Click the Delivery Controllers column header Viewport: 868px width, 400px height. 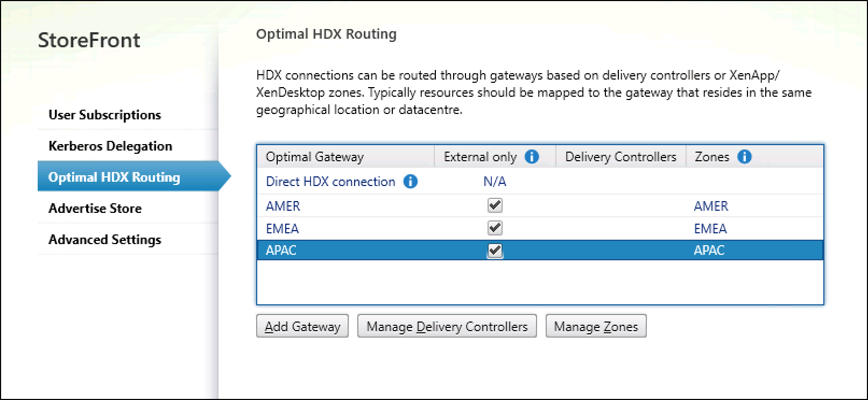point(620,157)
